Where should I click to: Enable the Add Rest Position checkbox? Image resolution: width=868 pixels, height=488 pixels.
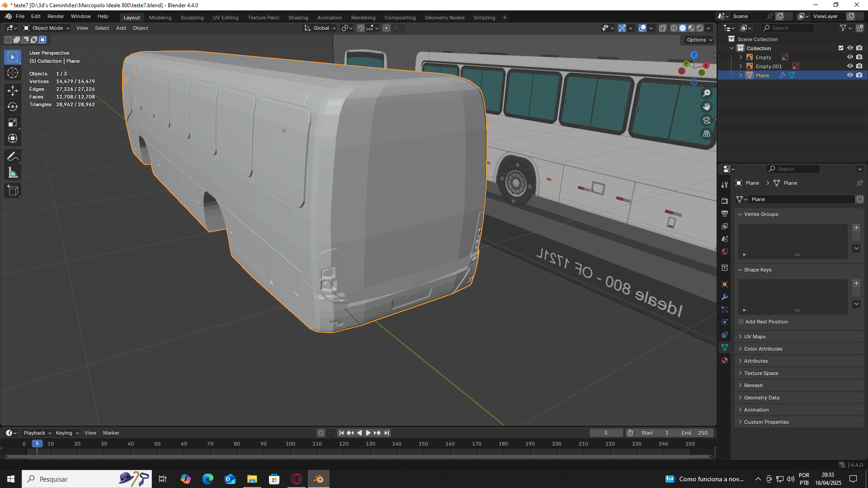click(x=741, y=322)
